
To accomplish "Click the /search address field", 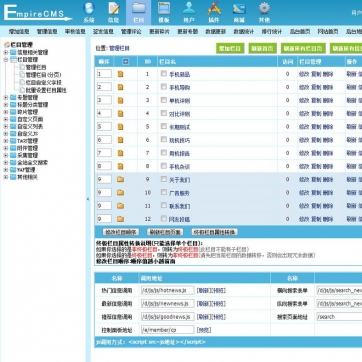I will point(339,317).
